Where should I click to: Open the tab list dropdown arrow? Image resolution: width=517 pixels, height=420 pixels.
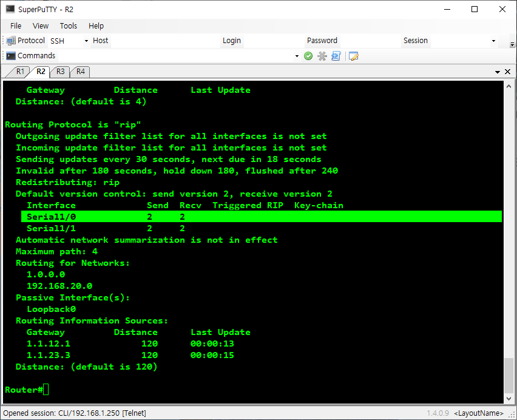pos(498,72)
